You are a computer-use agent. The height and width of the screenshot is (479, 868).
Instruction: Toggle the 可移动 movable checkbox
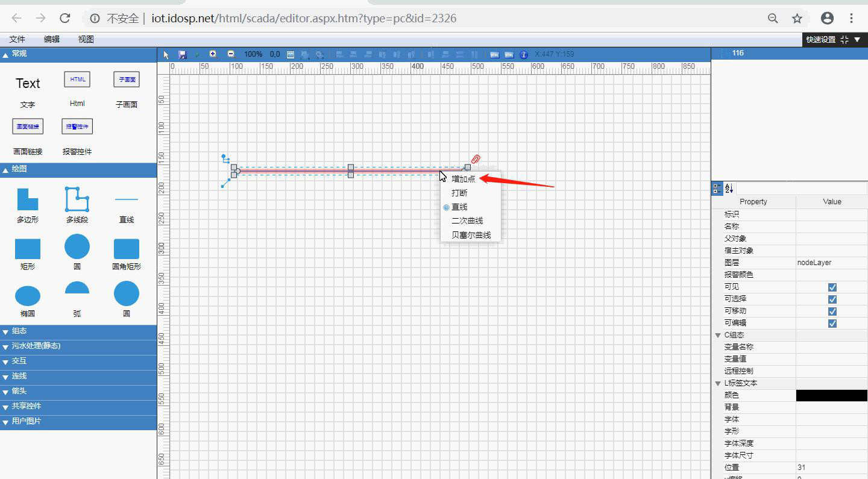(832, 312)
